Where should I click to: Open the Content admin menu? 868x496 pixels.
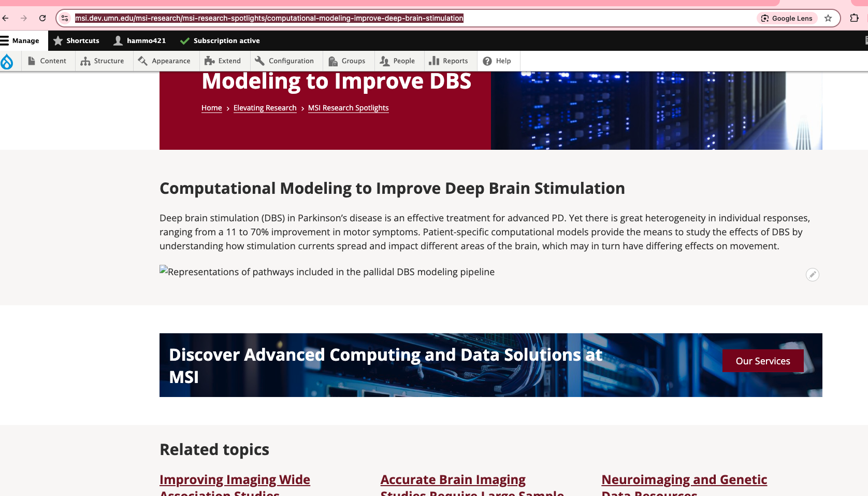pyautogui.click(x=48, y=61)
